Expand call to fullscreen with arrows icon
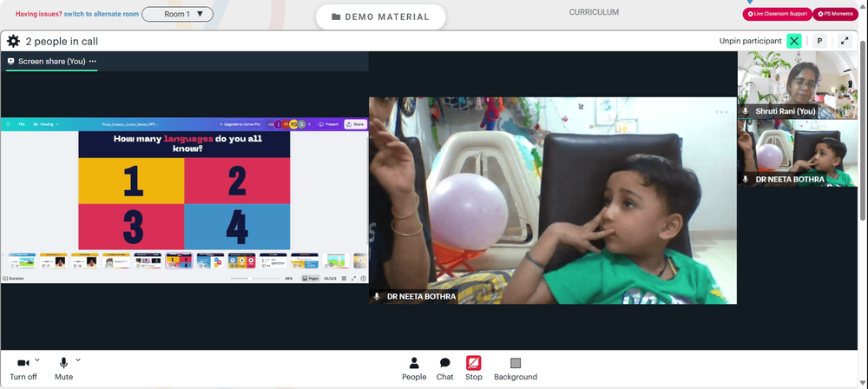 point(845,41)
